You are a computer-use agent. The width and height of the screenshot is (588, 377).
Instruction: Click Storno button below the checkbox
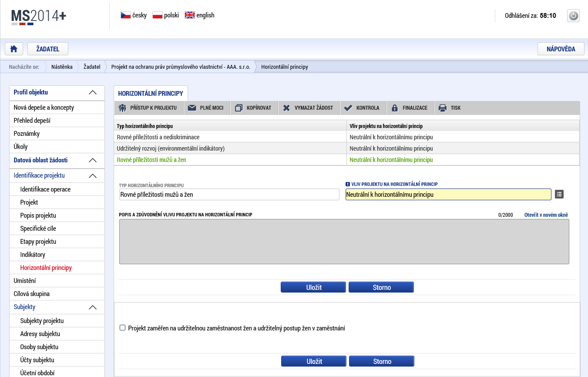(x=382, y=361)
